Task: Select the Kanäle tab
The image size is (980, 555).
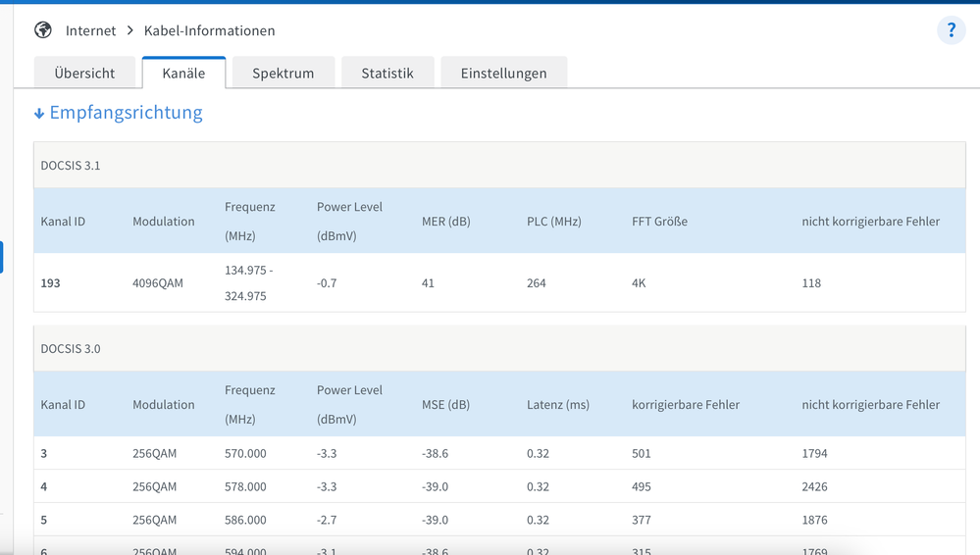Action: (x=183, y=73)
